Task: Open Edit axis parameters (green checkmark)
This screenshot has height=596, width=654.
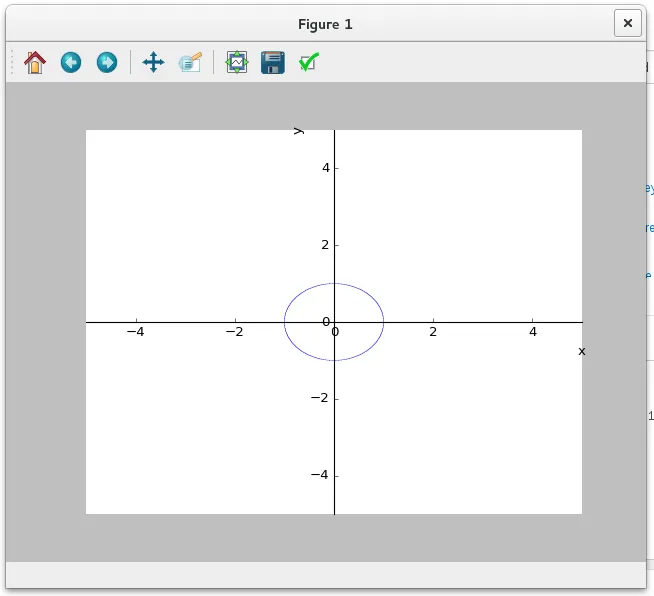Action: pyautogui.click(x=309, y=62)
